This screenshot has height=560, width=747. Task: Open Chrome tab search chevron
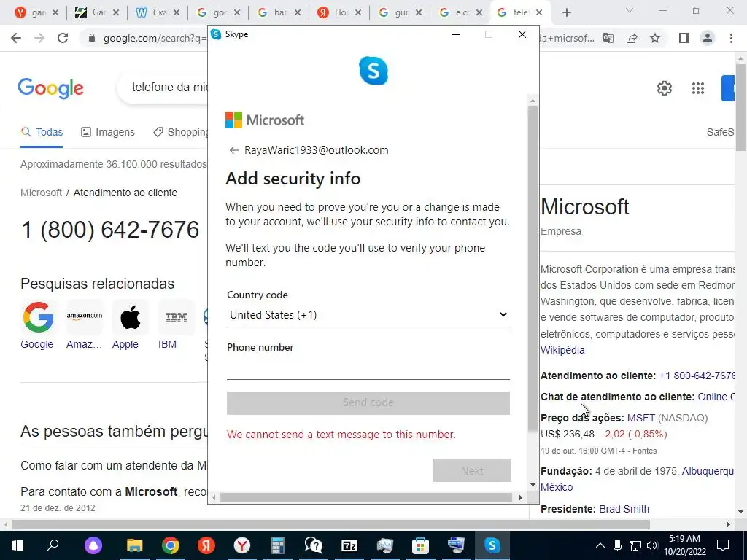tap(630, 10)
